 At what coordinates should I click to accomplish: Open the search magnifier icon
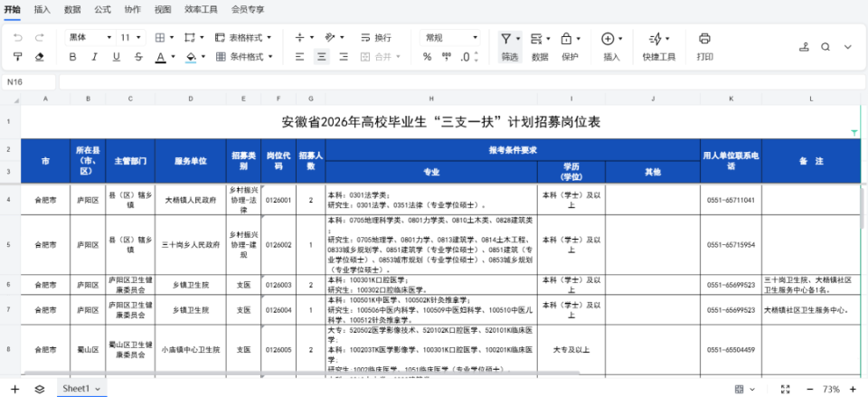826,47
